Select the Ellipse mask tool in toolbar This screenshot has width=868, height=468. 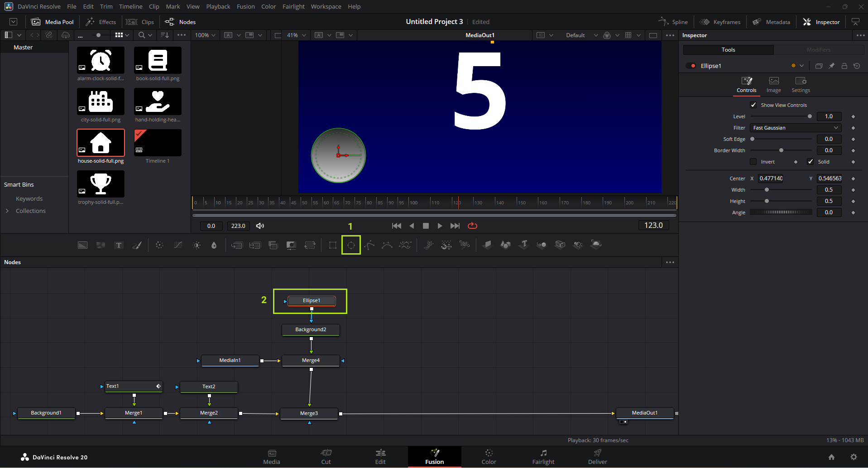(351, 245)
